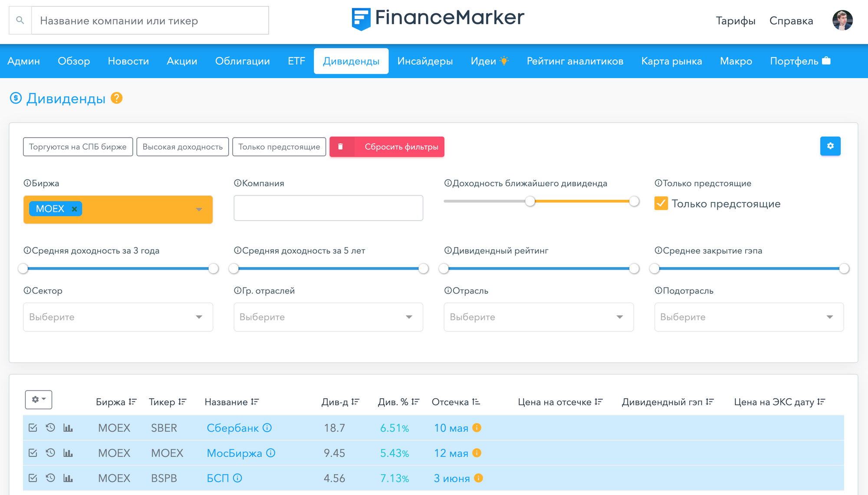
Task: Expand the Биржа dropdown arrow
Action: tap(199, 210)
